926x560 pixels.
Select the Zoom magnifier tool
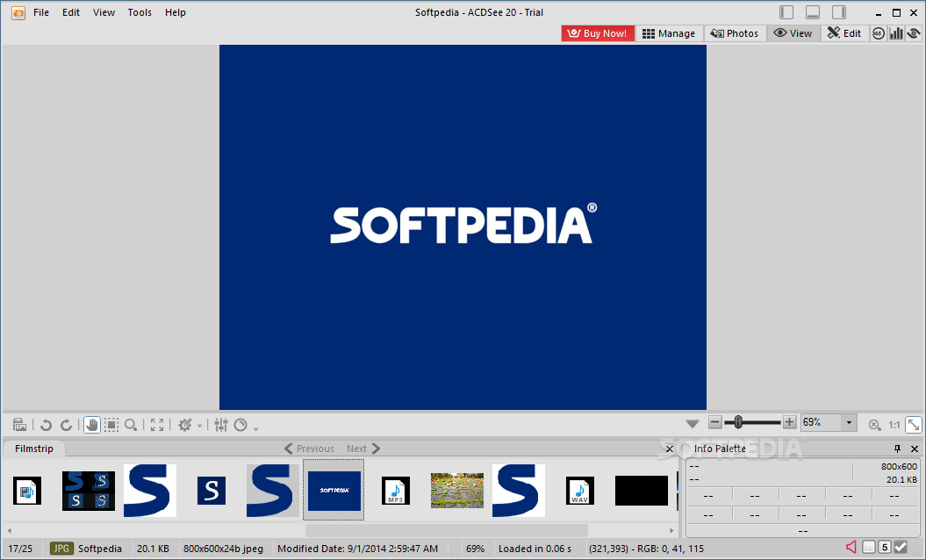(131, 424)
